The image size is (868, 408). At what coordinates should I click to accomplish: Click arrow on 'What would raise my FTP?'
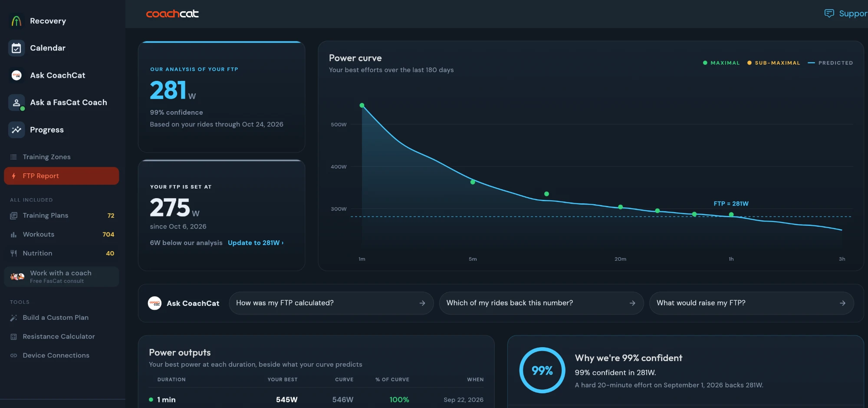842,303
